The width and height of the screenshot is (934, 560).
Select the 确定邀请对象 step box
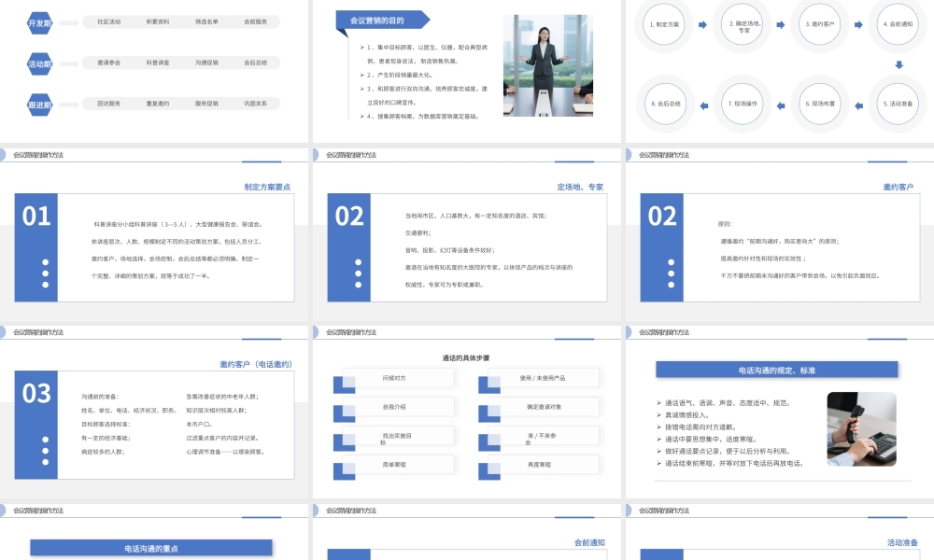tap(544, 407)
